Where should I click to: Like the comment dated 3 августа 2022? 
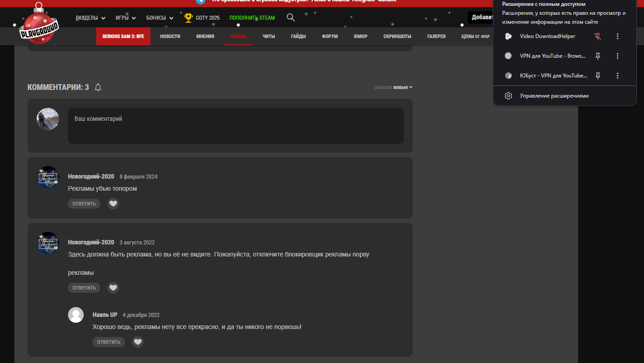point(113,288)
